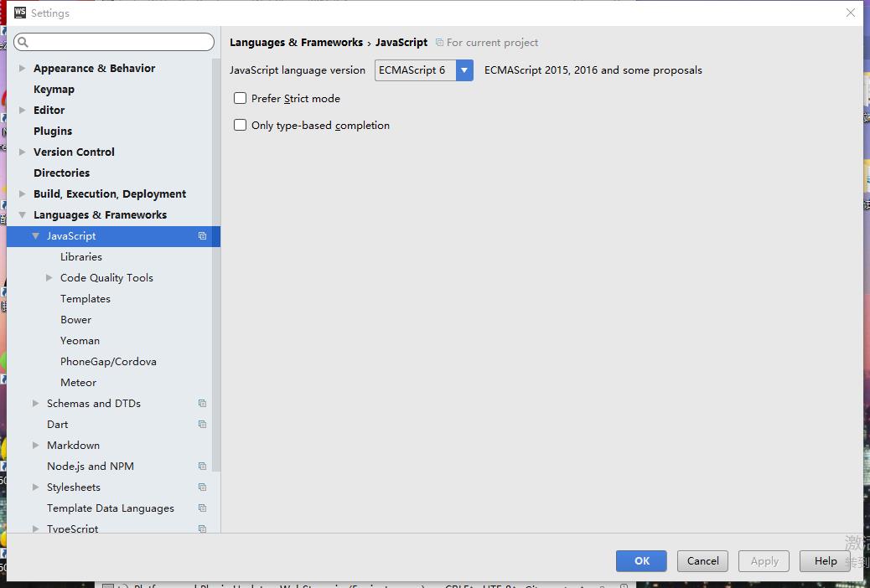The width and height of the screenshot is (870, 588).
Task: Collapse the Languages & Frameworks arrow
Action: click(22, 214)
